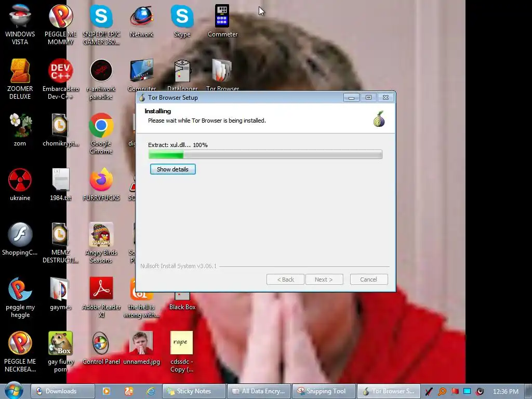Image resolution: width=532 pixels, height=399 pixels.
Task: Click the round dial tray icon near clock
Action: point(480,392)
